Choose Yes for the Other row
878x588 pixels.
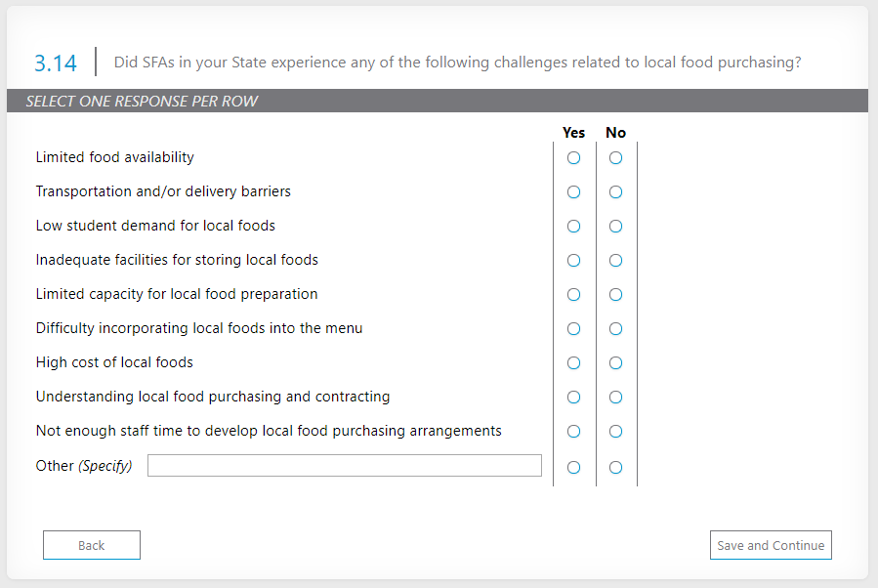pos(573,468)
